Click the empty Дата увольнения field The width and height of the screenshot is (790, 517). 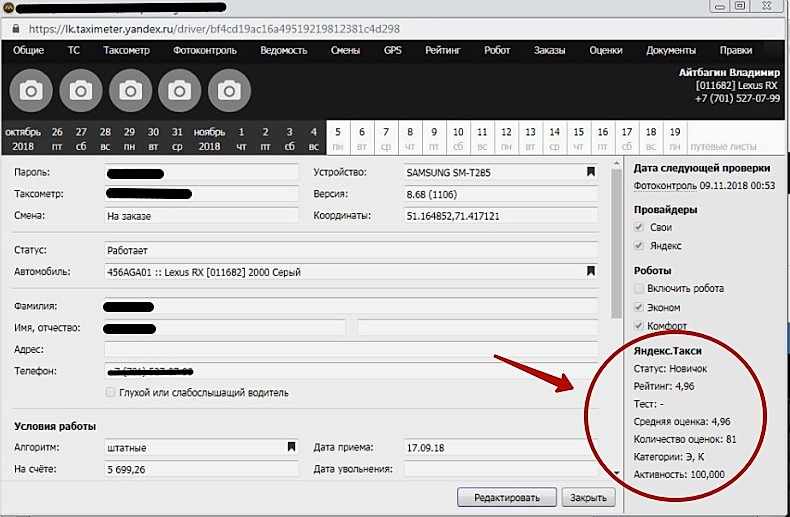click(501, 469)
